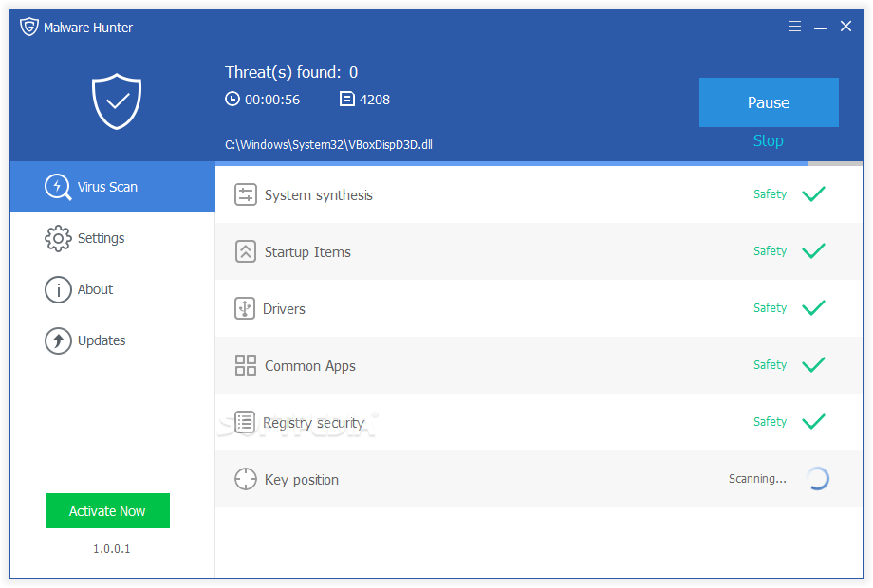Close the Malware Hunter window

tap(845, 27)
